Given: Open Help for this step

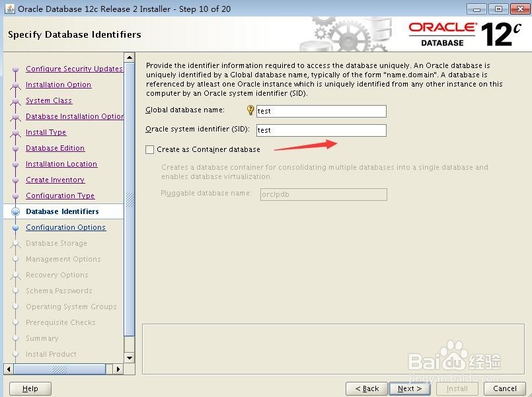Looking at the screenshot, I should [x=30, y=388].
